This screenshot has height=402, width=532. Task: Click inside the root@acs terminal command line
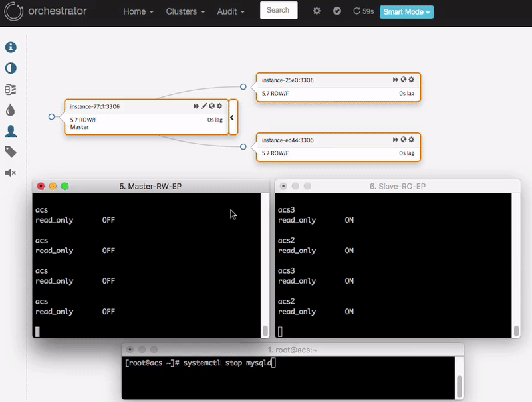pos(266,362)
